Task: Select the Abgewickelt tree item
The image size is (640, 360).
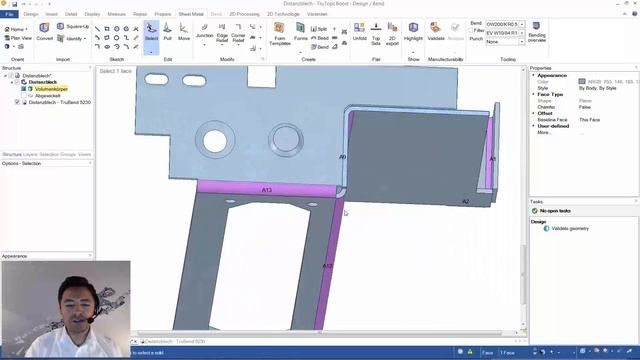Action: click(x=47, y=96)
